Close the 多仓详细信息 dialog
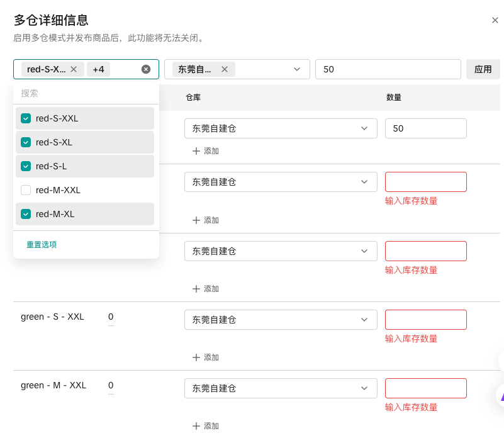 pos(495,20)
